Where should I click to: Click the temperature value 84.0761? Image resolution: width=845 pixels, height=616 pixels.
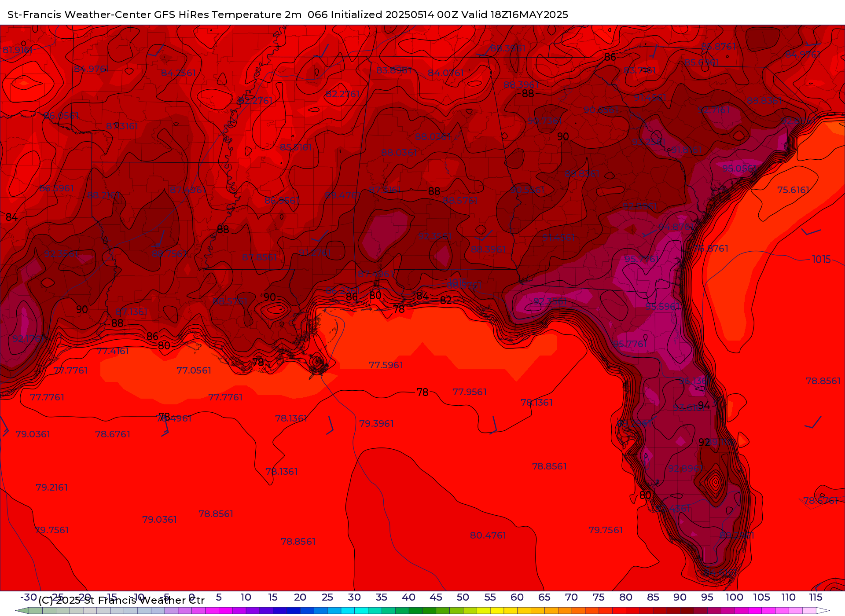(446, 73)
